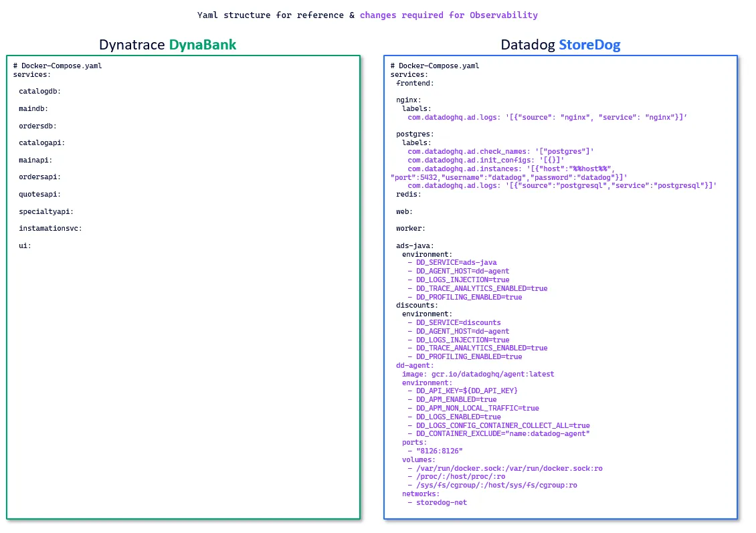Select the quotesapi service entry
Screen dimensions: 756x533
[x=39, y=194]
